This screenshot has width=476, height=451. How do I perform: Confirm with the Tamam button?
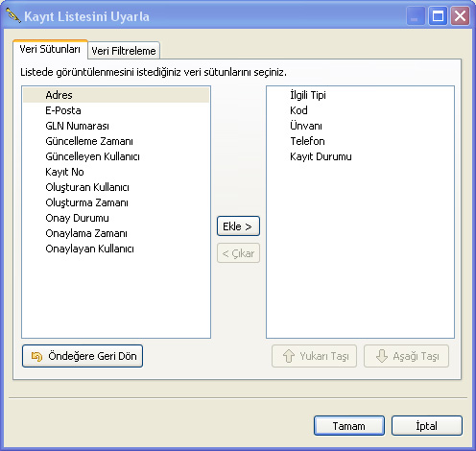349,426
